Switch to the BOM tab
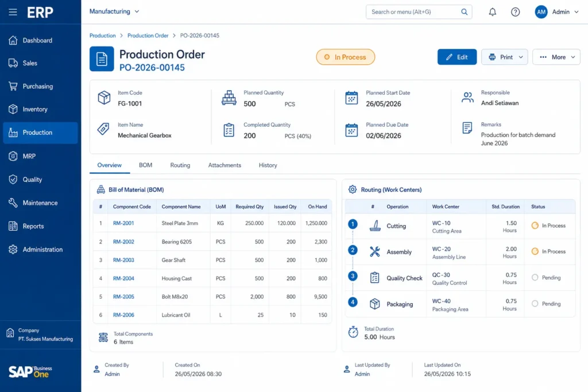 (x=145, y=165)
